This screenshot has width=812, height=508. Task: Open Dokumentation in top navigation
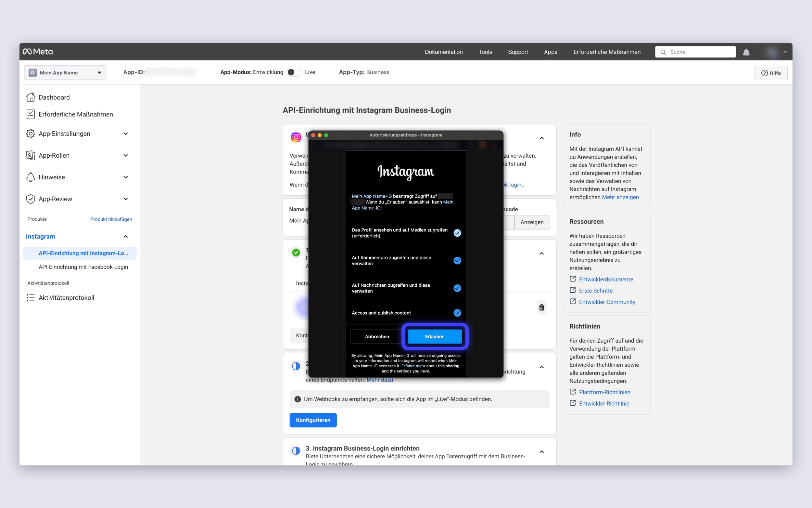pos(443,52)
